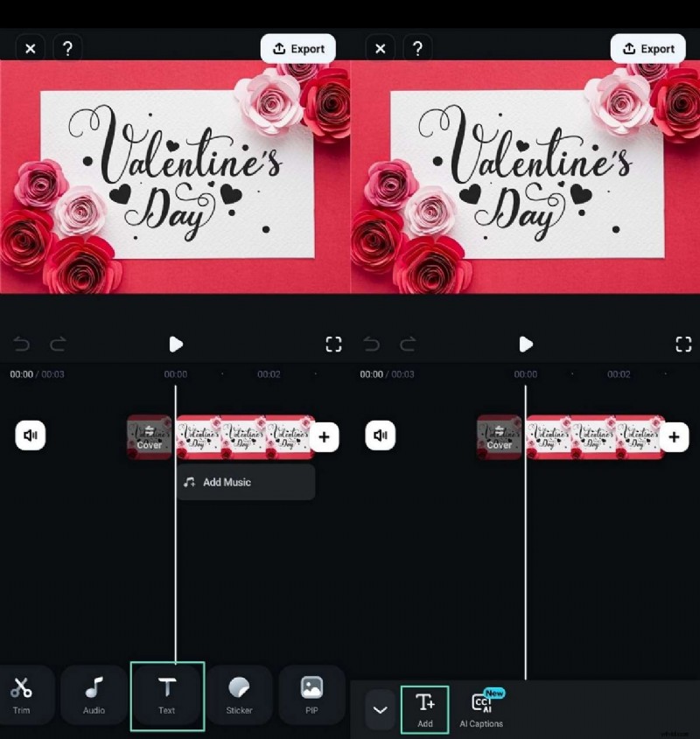Play the video preview

[176, 344]
